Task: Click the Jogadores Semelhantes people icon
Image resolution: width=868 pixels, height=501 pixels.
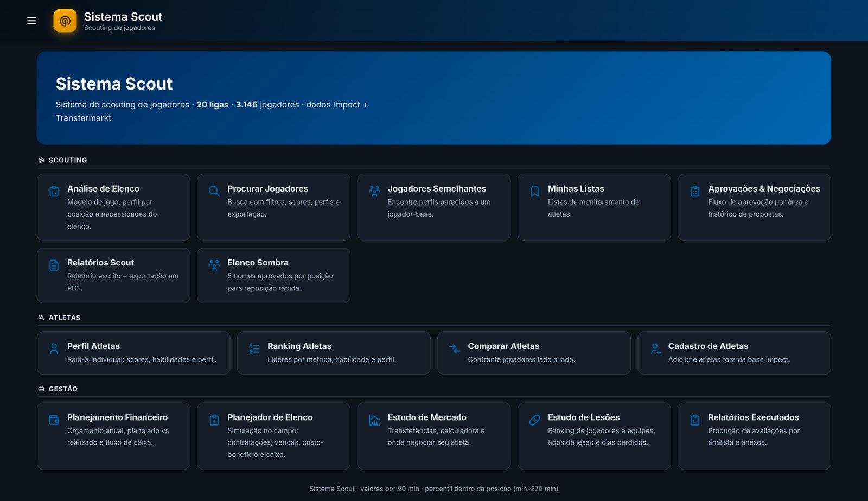Action: pos(374,191)
